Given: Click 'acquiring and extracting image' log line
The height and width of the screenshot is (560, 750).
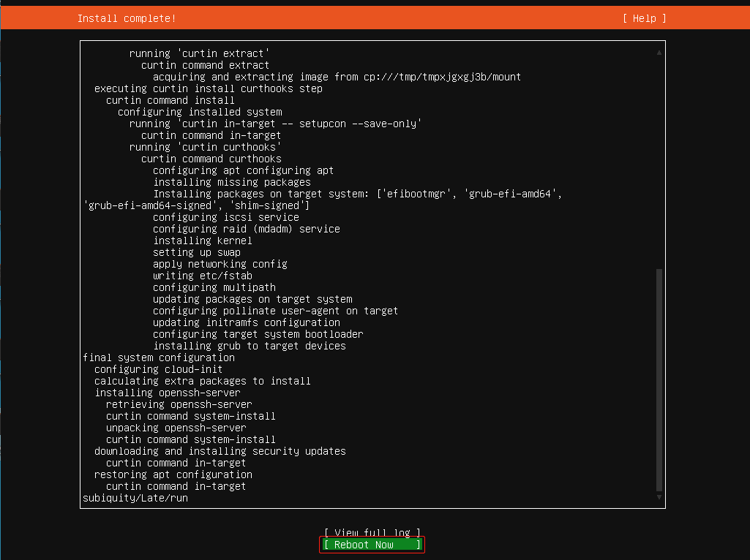Looking at the screenshot, I should pyautogui.click(x=337, y=77).
